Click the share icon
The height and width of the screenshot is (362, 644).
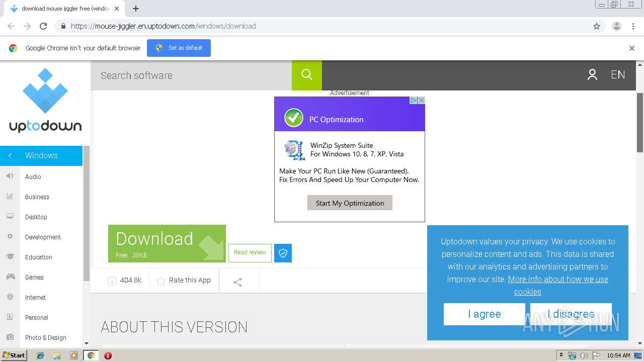[238, 282]
